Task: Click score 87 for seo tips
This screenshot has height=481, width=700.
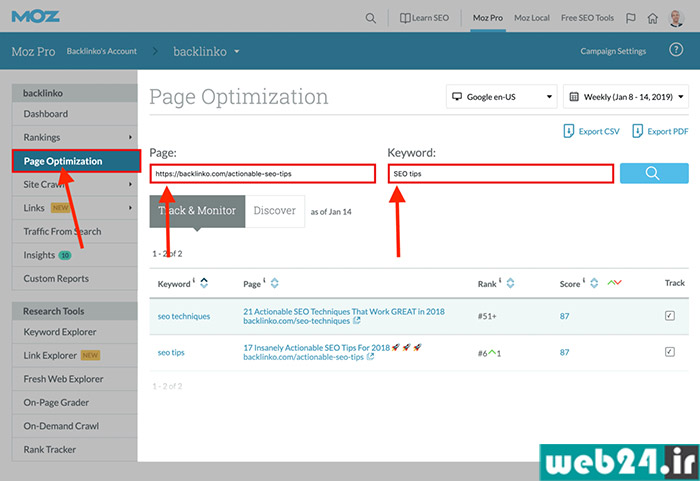Action: (x=564, y=352)
